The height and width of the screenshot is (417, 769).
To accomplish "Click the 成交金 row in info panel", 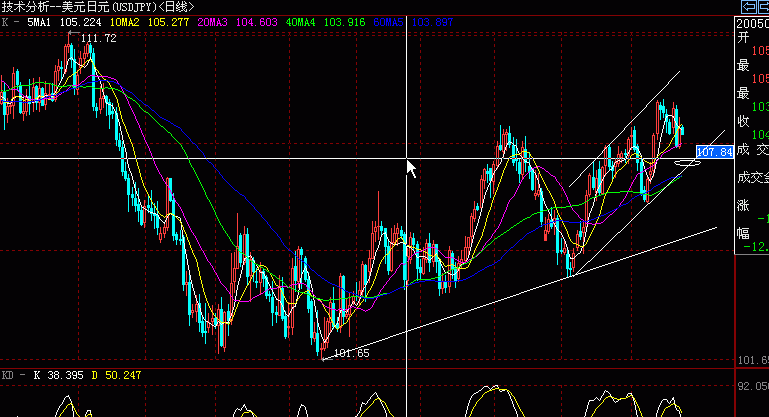I will 752,178.
